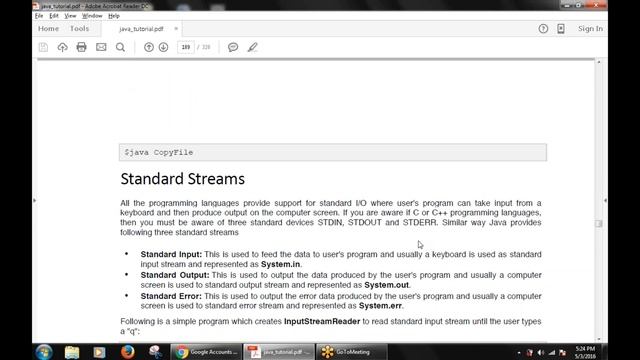Switch to the Home tab
The width and height of the screenshot is (640, 360).
(49, 29)
